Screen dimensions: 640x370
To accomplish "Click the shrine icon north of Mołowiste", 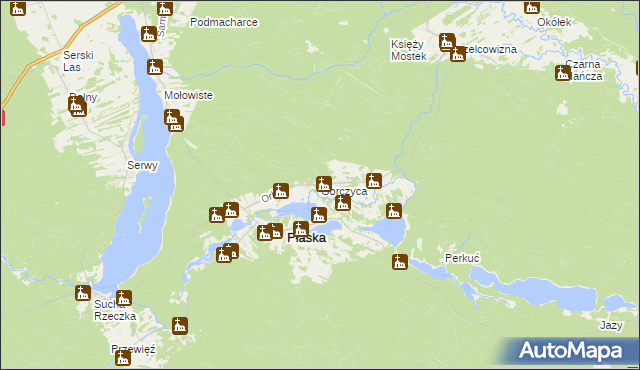I will [x=155, y=67].
